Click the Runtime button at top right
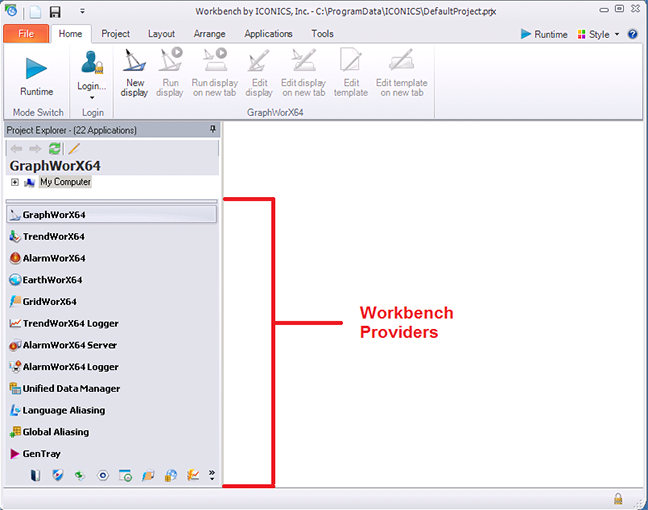The width and height of the screenshot is (648, 510). click(x=544, y=34)
